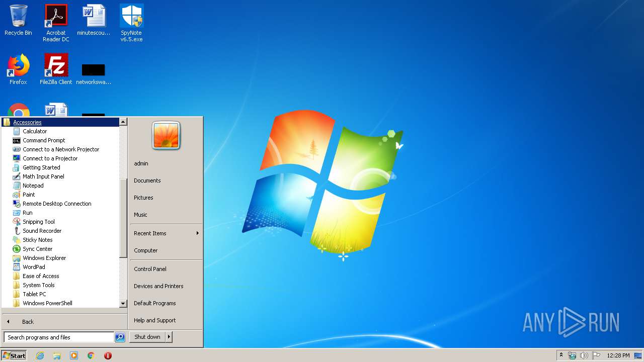Expand the System Tools folder

click(x=38, y=285)
